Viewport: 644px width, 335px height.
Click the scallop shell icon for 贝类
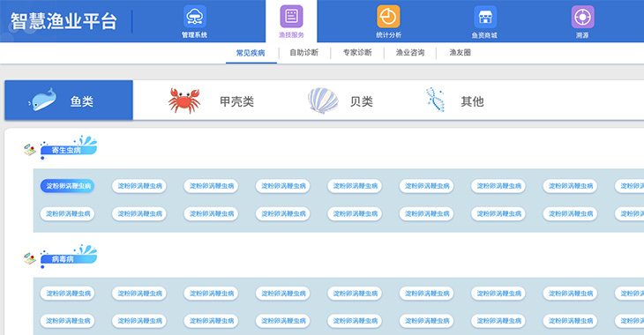tap(323, 100)
